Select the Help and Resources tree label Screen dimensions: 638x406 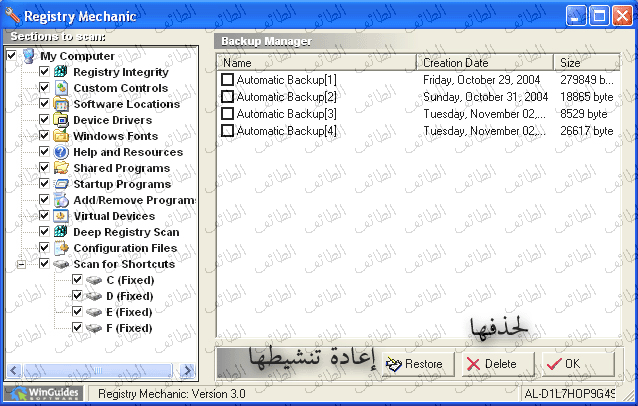point(128,152)
